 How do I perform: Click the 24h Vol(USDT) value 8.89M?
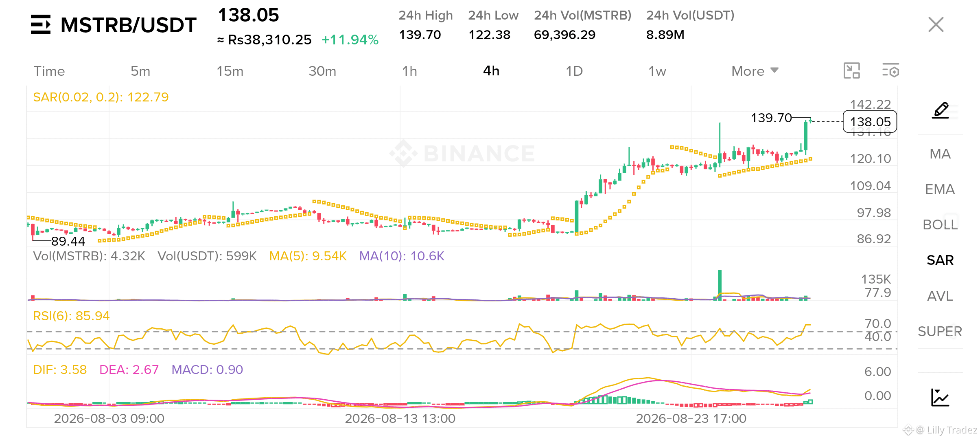point(665,35)
